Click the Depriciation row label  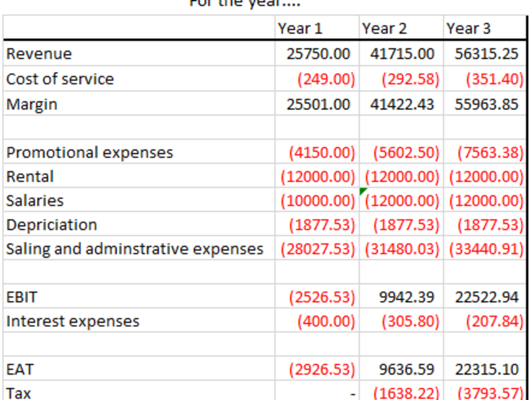(x=52, y=225)
